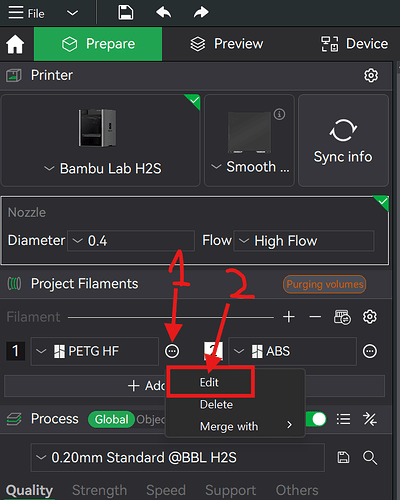This screenshot has height=500, width=400.
Task: Click the home icon
Action: point(15,44)
